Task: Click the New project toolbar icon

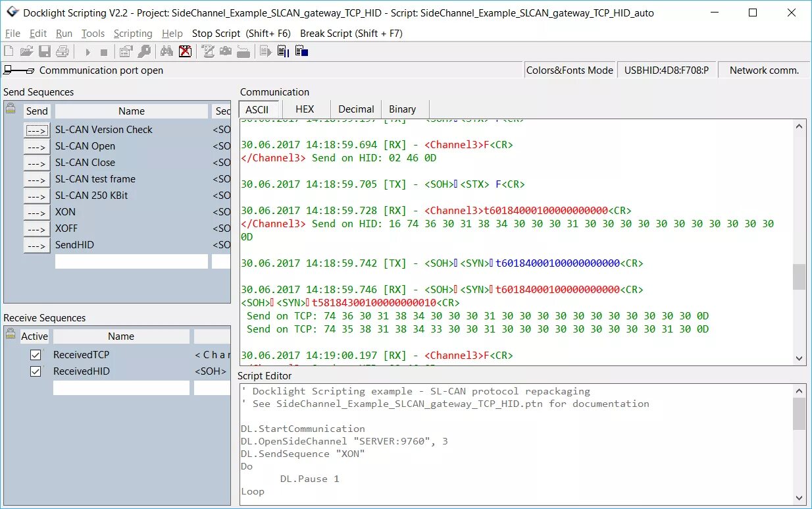Action: [9, 51]
